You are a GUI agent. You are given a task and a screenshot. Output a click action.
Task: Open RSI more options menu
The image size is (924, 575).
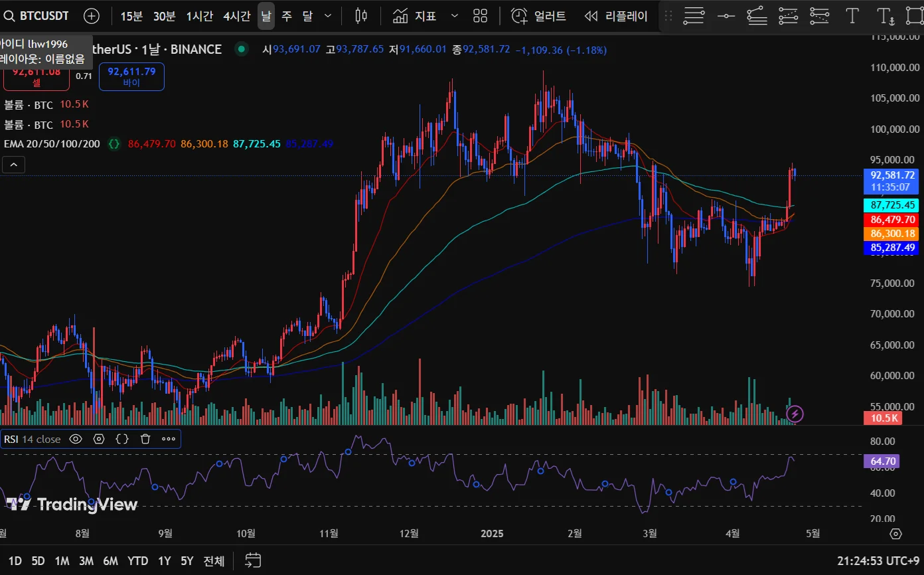(x=169, y=439)
